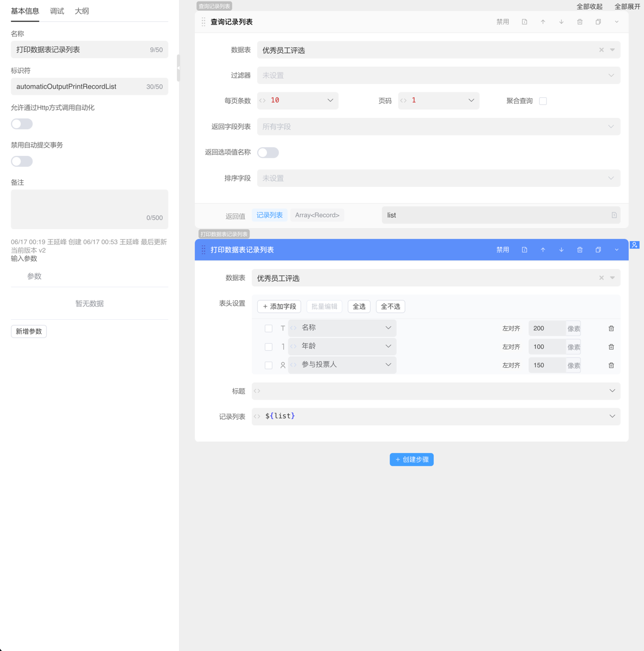This screenshot has width=644, height=651.
Task: Toggle the 返回选项值名称 switch
Action: (x=268, y=153)
